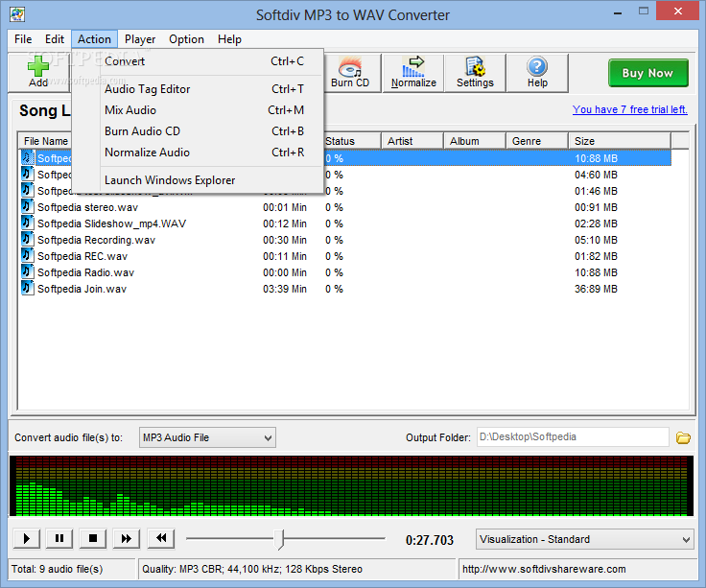
Task: Open the Burn CD tool
Action: pos(350,73)
